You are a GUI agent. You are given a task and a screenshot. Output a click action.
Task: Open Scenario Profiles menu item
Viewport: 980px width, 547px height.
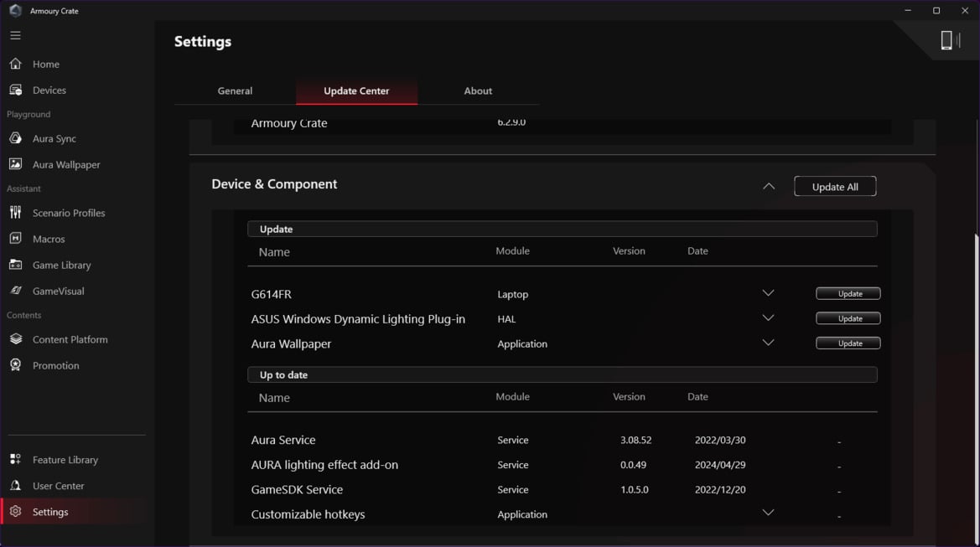click(x=69, y=213)
